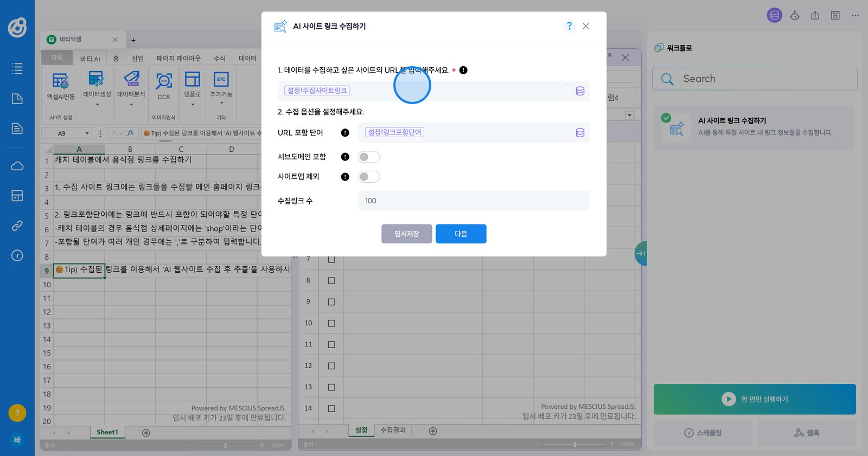Open 데이터분석 ribbon tool
Screen dimensions: 868x456
131,84
